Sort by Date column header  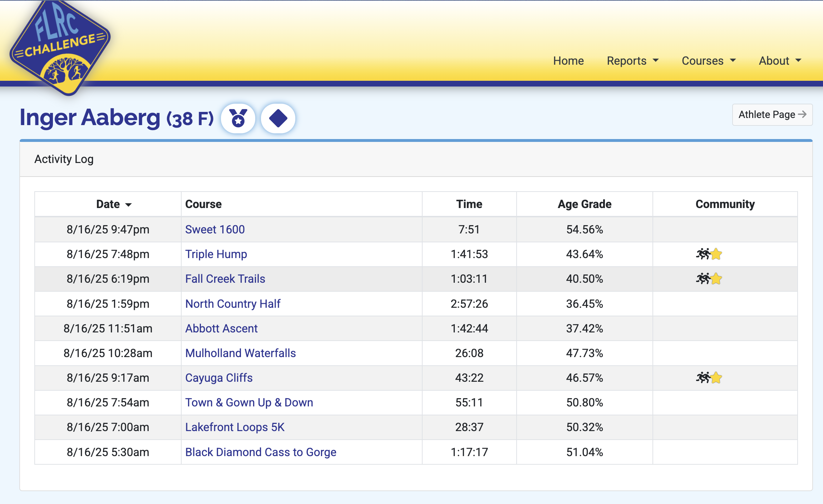[113, 204]
